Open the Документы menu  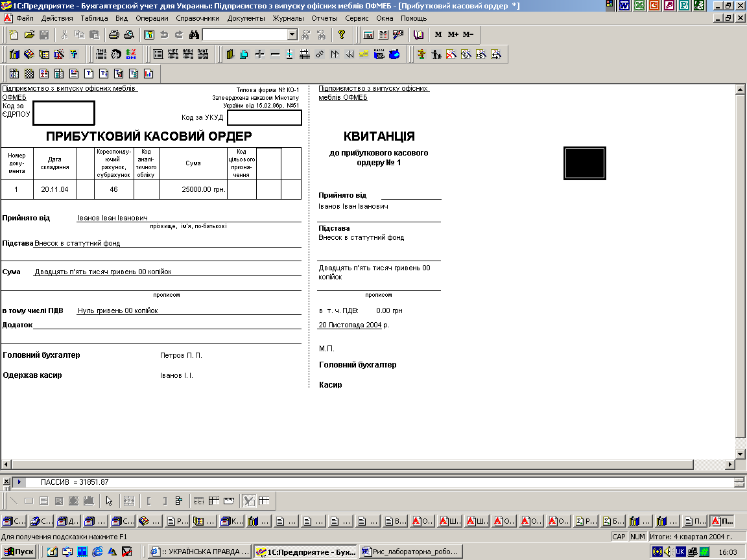tap(246, 18)
